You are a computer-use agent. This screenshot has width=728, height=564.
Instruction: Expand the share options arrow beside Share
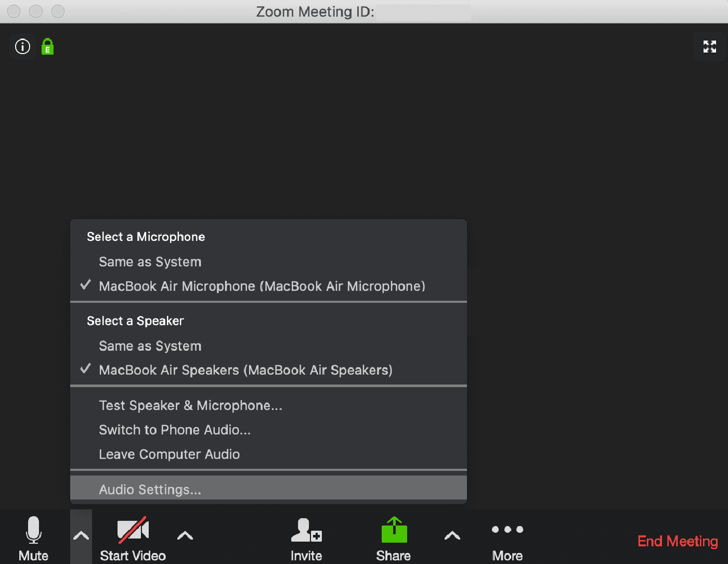(452, 535)
